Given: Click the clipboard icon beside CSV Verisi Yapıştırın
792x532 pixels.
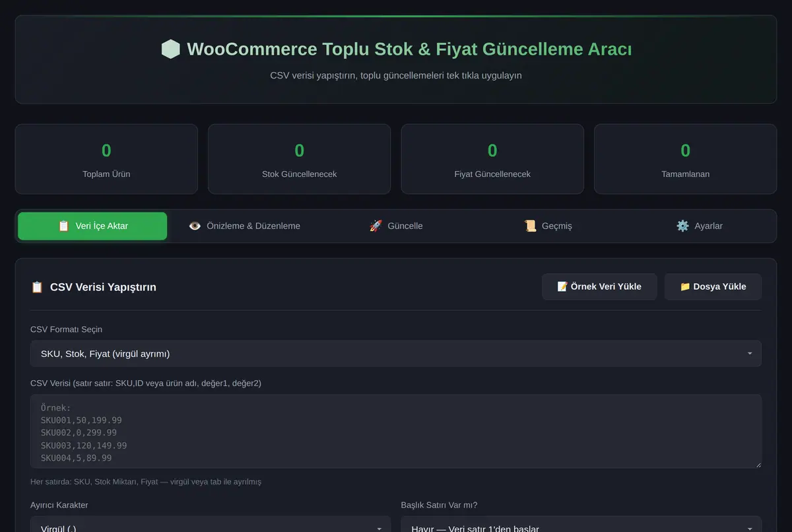Looking at the screenshot, I should 37,287.
